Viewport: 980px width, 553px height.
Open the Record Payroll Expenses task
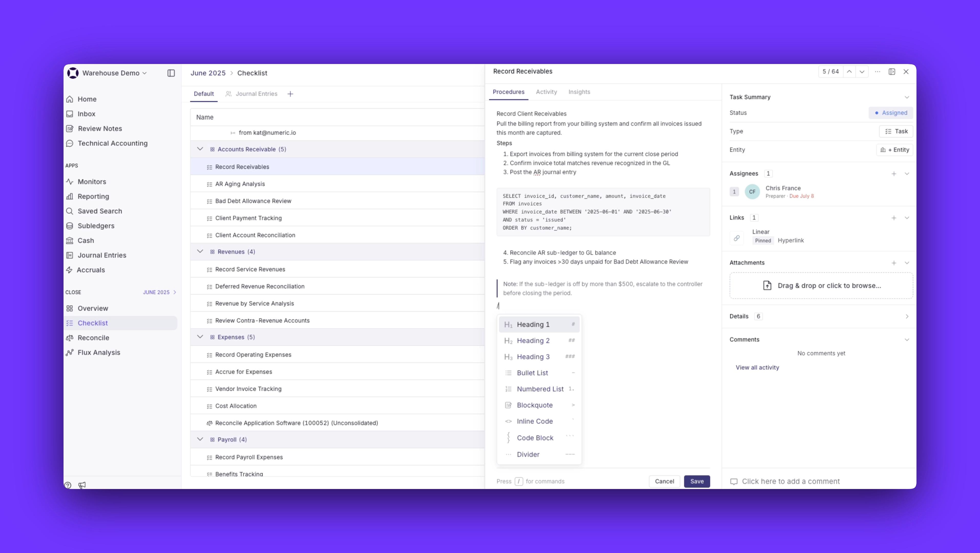pos(337,457)
